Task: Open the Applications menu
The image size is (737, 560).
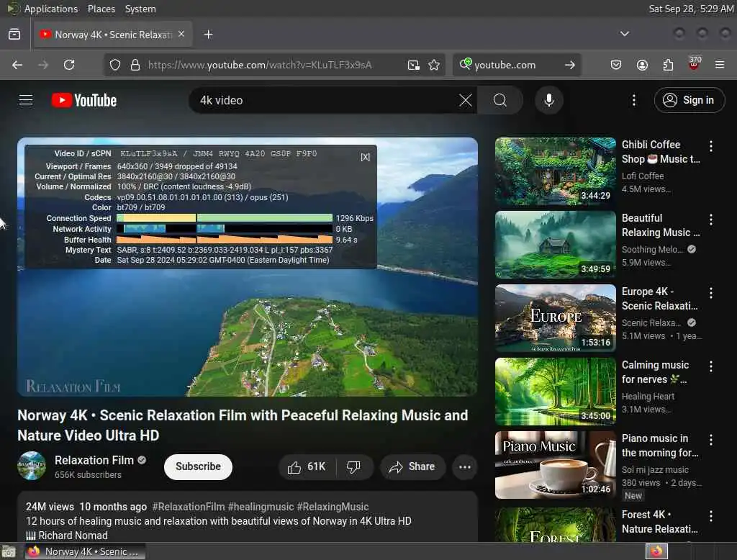Action: point(51,9)
